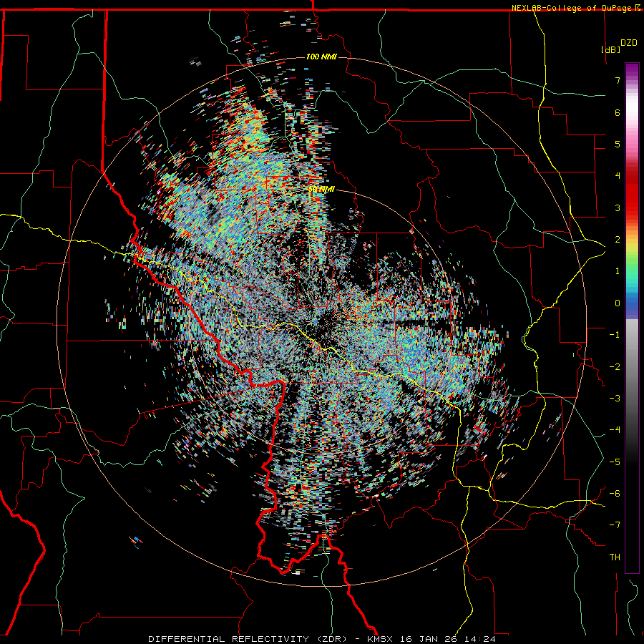This screenshot has height=644, width=644.
Task: Click the -7 scale value
Action: tap(615, 525)
